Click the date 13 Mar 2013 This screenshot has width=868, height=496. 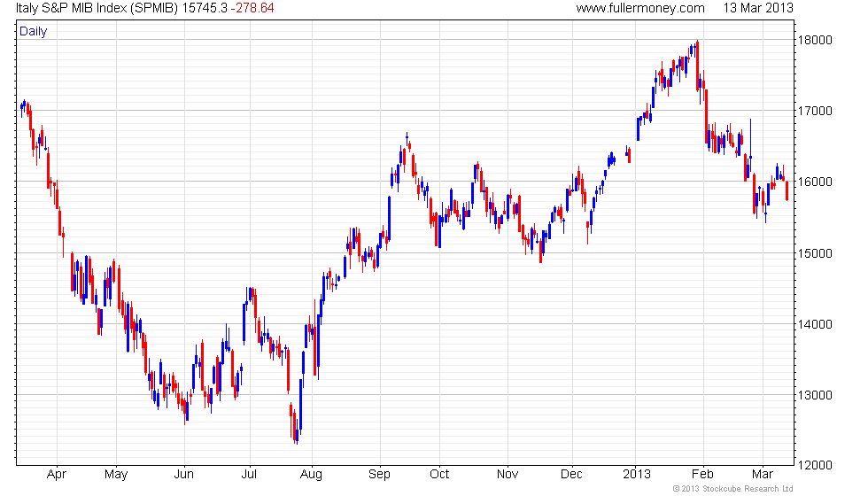tap(758, 8)
